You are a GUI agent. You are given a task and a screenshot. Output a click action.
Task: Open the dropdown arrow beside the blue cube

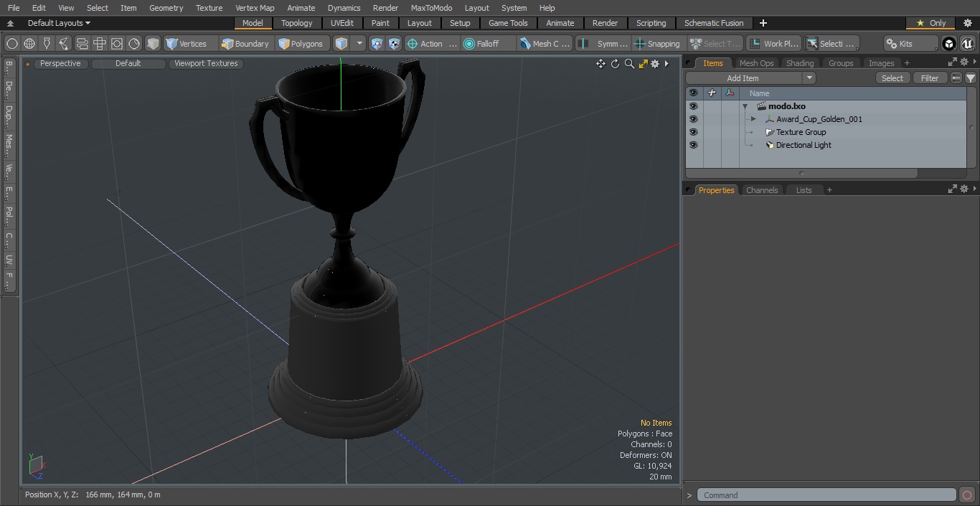(x=359, y=44)
